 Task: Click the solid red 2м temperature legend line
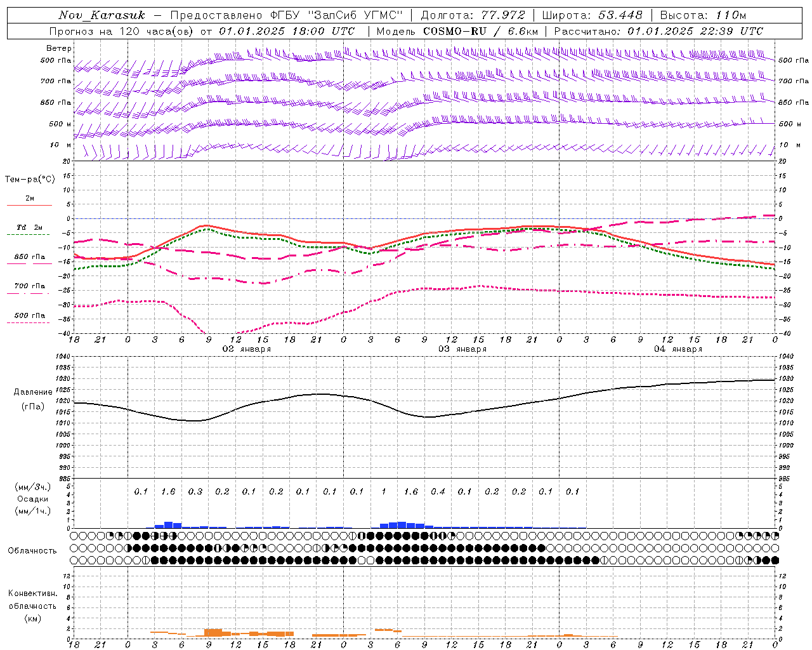[29, 205]
